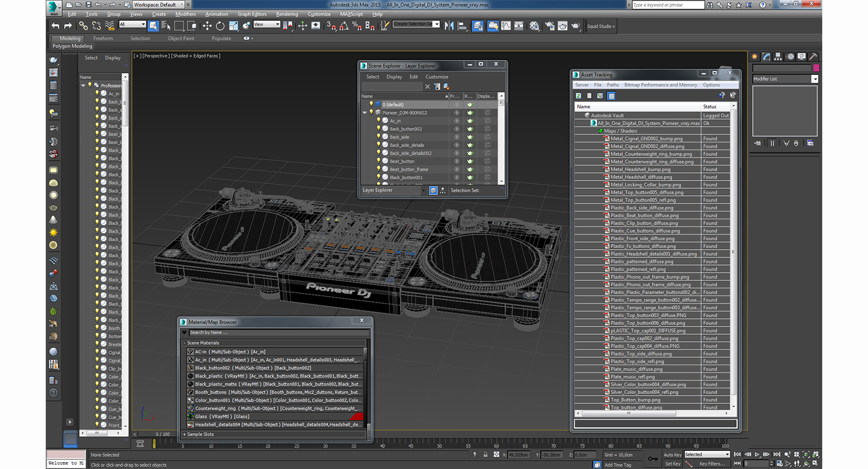
Task: Open the Workspace: Default dropdown
Action: 157,5
